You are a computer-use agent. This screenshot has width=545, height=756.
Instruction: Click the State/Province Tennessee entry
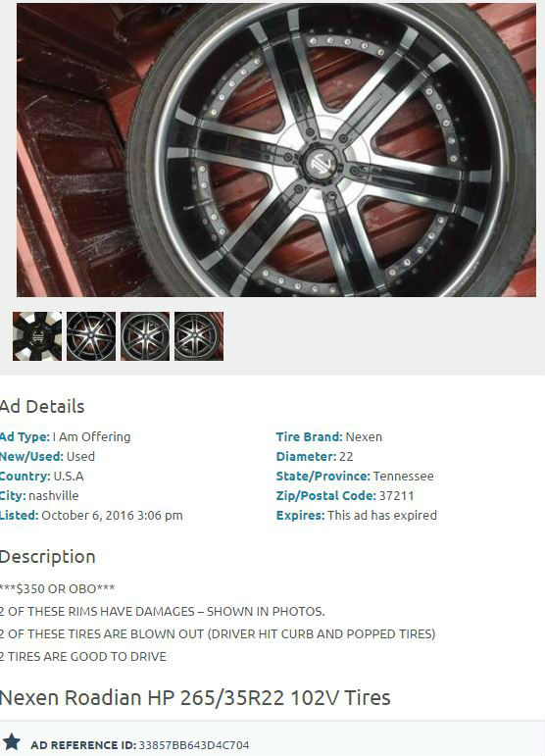point(355,476)
